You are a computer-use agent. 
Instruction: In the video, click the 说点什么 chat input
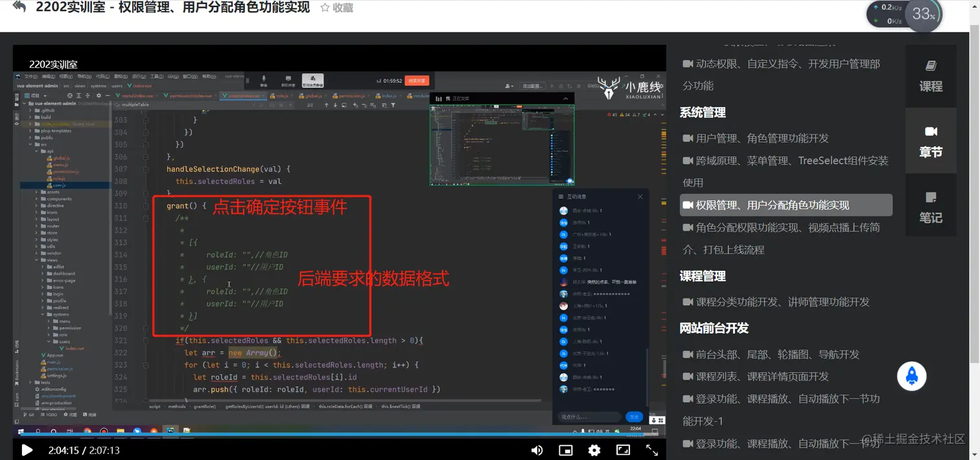pyautogui.click(x=589, y=417)
